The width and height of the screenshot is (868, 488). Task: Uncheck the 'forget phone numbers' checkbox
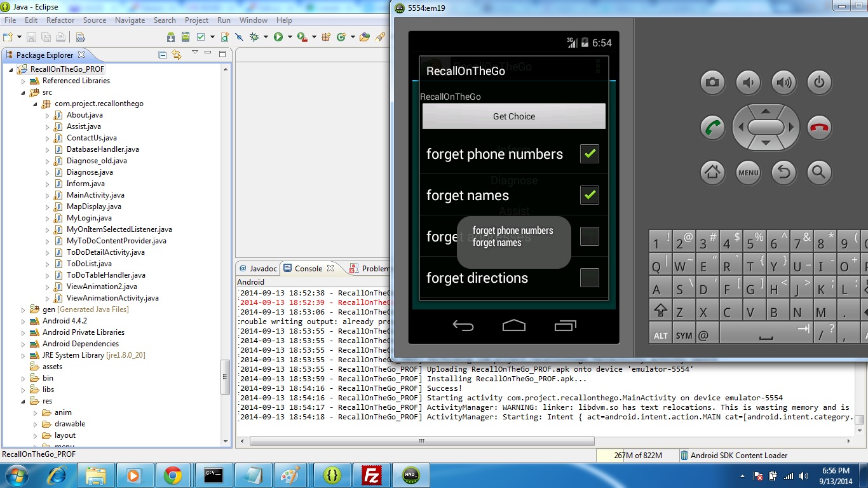(590, 153)
